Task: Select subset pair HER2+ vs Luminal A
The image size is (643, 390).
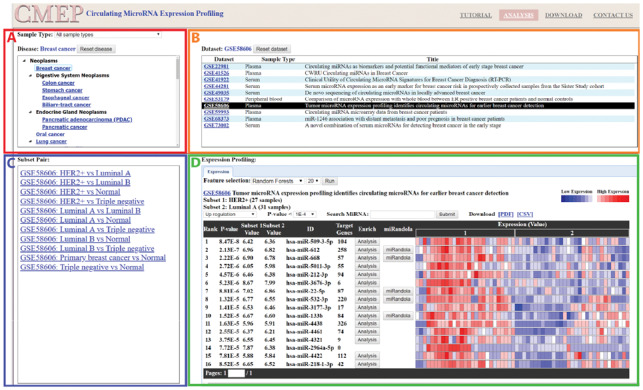Action: [75, 173]
